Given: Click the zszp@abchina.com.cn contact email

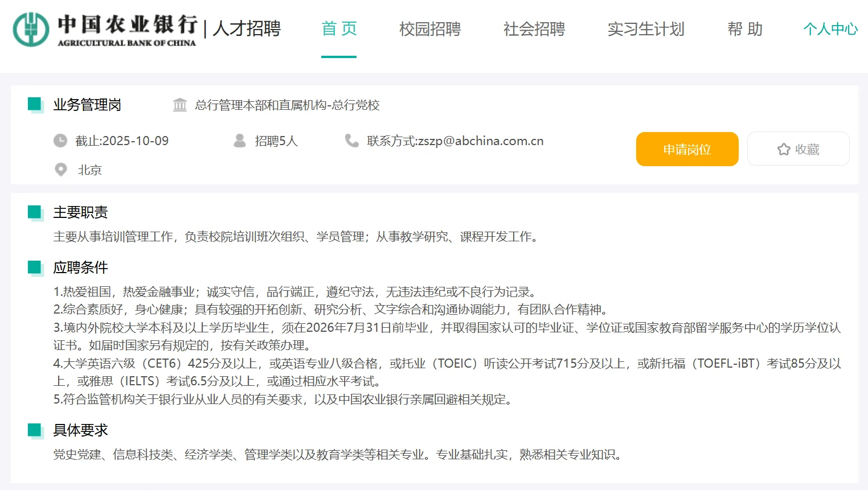Looking at the screenshot, I should click(x=481, y=141).
